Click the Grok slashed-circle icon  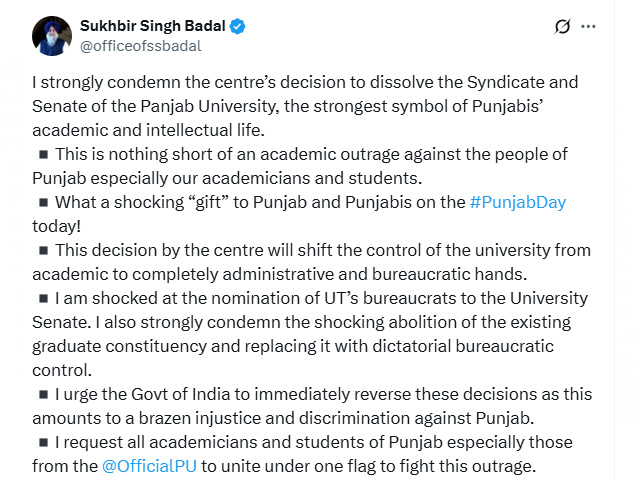pyautogui.click(x=562, y=26)
